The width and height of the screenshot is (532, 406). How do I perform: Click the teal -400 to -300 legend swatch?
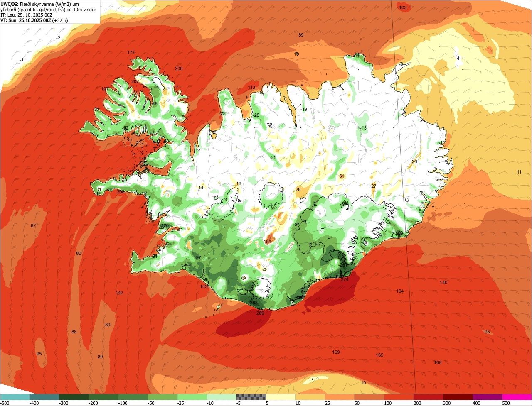[44, 397]
